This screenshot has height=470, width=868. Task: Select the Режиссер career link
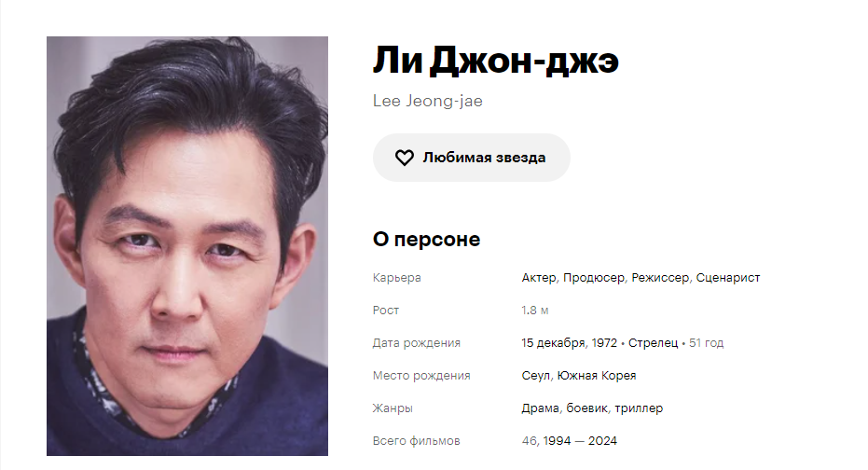(x=660, y=278)
